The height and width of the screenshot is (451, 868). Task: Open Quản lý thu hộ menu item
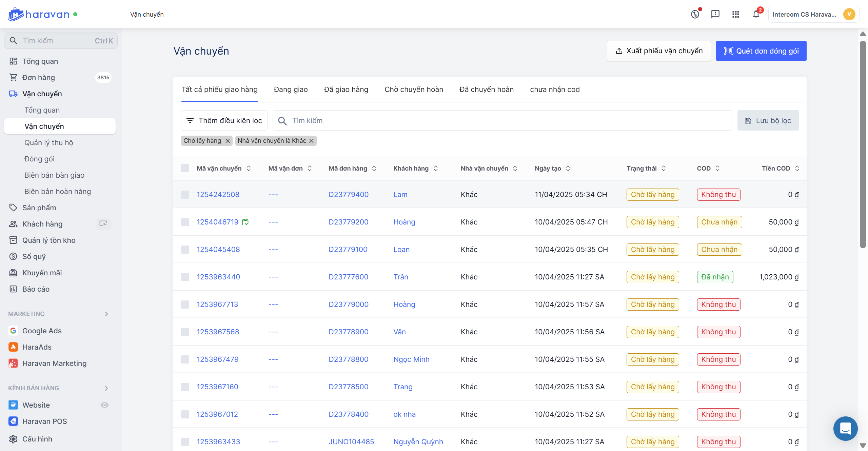coord(48,143)
